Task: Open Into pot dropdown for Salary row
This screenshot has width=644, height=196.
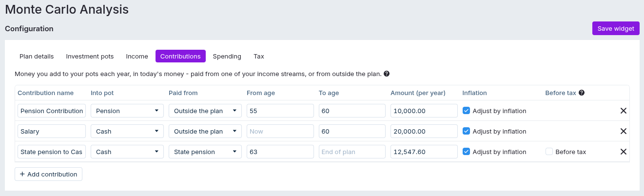Action: (x=127, y=131)
